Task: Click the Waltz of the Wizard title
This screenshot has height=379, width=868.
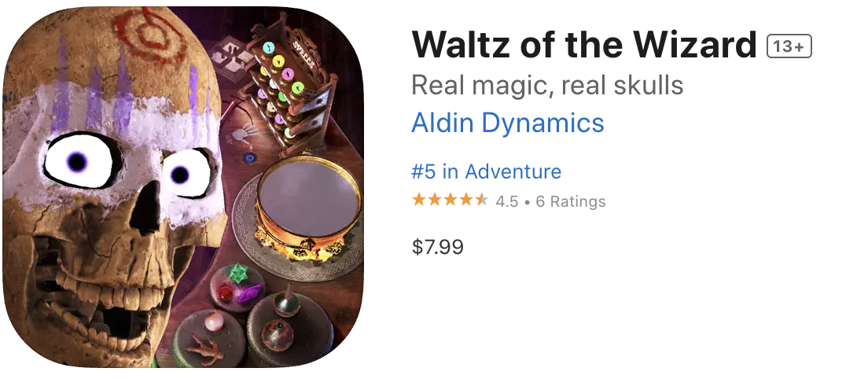Action: [x=584, y=44]
